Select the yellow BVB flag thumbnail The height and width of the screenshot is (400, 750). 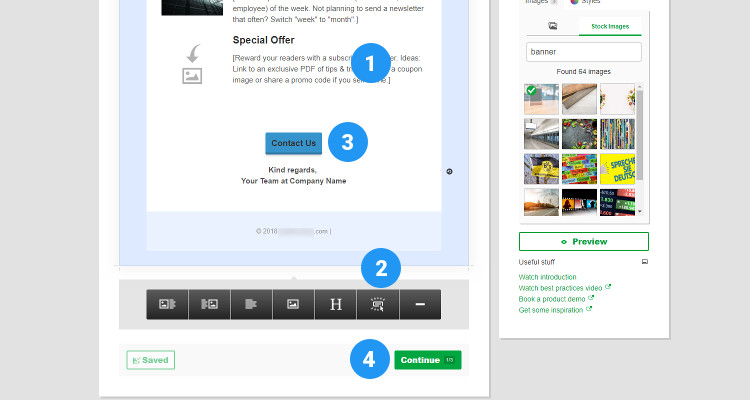click(x=541, y=169)
